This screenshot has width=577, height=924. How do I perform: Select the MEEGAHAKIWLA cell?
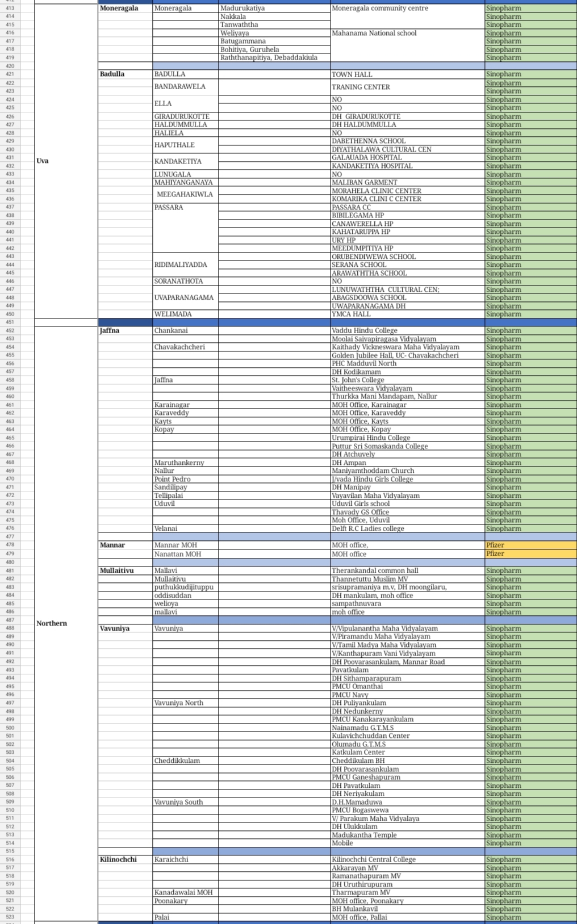click(186, 195)
